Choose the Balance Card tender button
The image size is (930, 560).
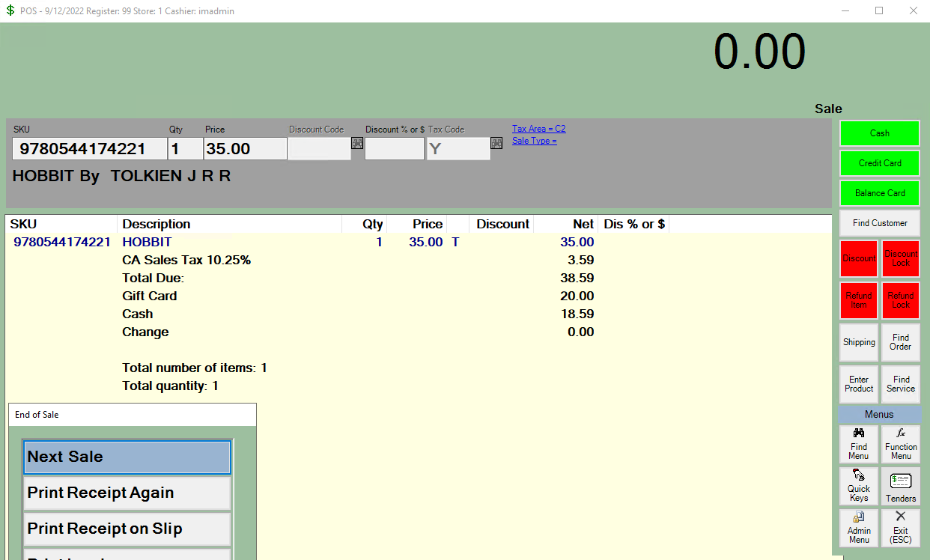pos(880,193)
